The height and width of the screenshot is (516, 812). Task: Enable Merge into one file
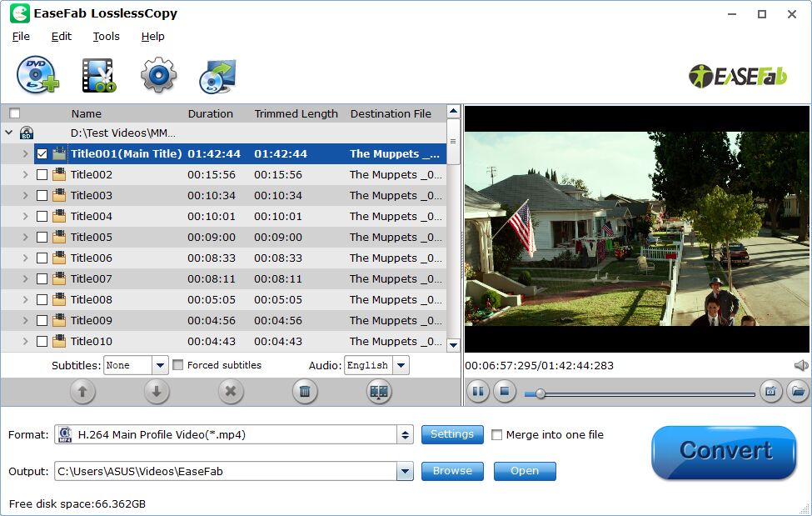click(x=496, y=434)
